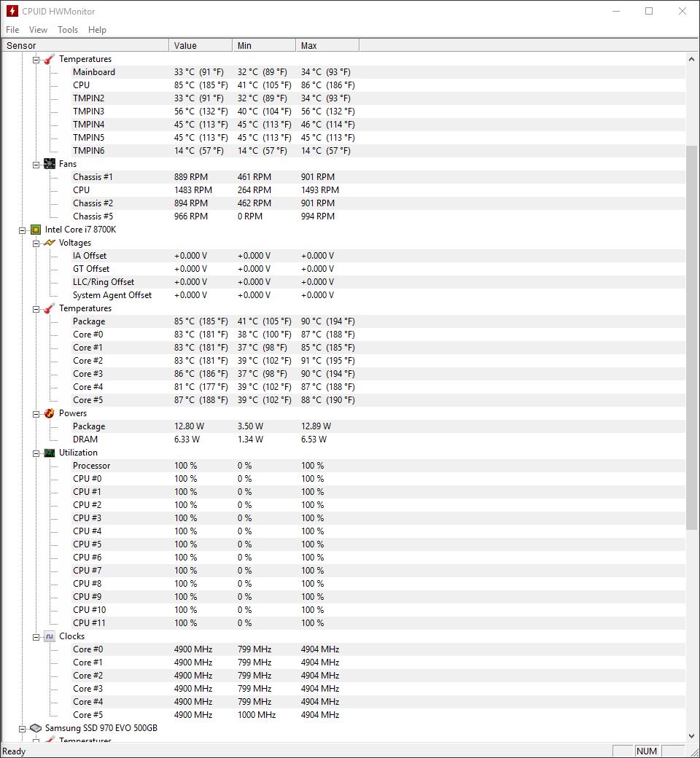Click the lightning icon next to Voltages

[x=49, y=243]
